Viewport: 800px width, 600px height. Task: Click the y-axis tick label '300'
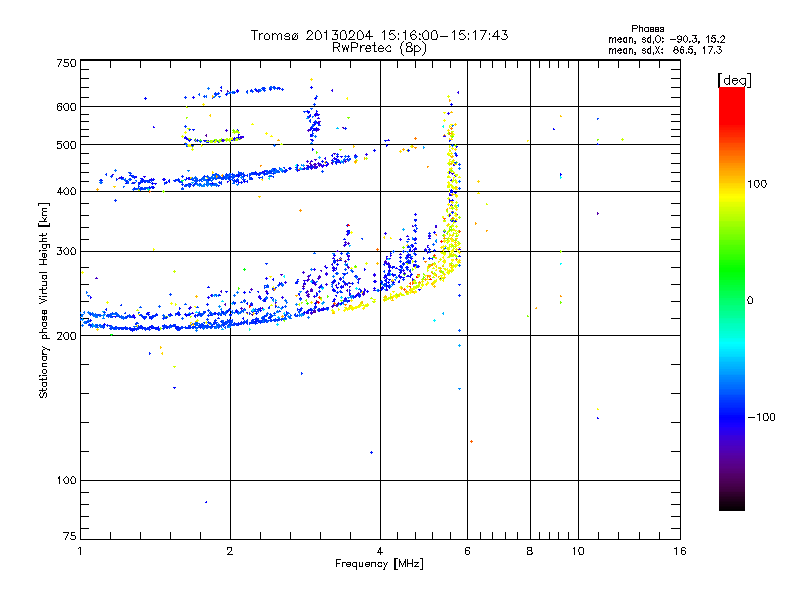click(66, 252)
